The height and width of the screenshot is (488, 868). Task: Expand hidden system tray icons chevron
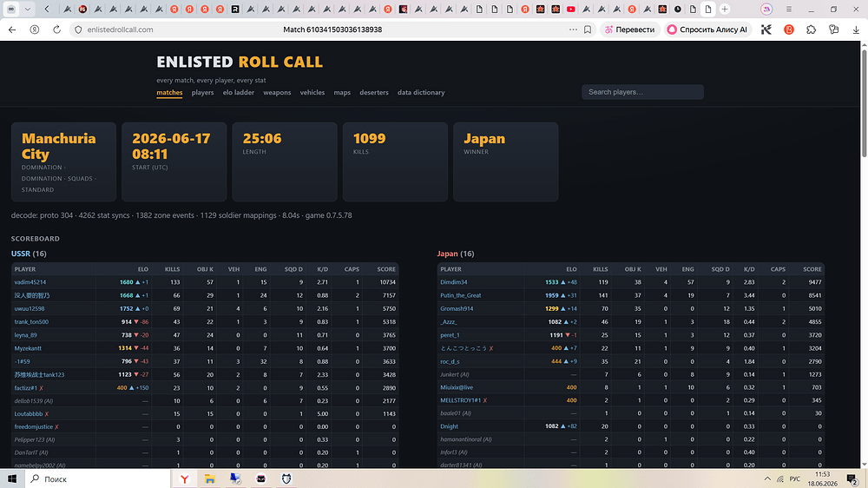[x=767, y=478]
